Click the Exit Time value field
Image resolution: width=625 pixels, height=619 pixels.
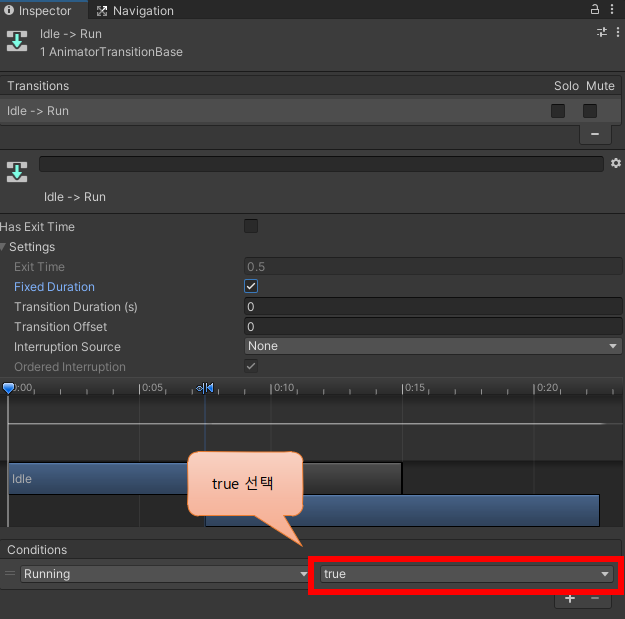coord(433,266)
